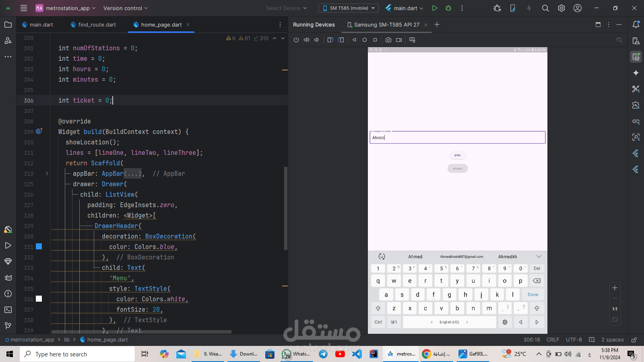Start emulator screen recording

click(399, 40)
